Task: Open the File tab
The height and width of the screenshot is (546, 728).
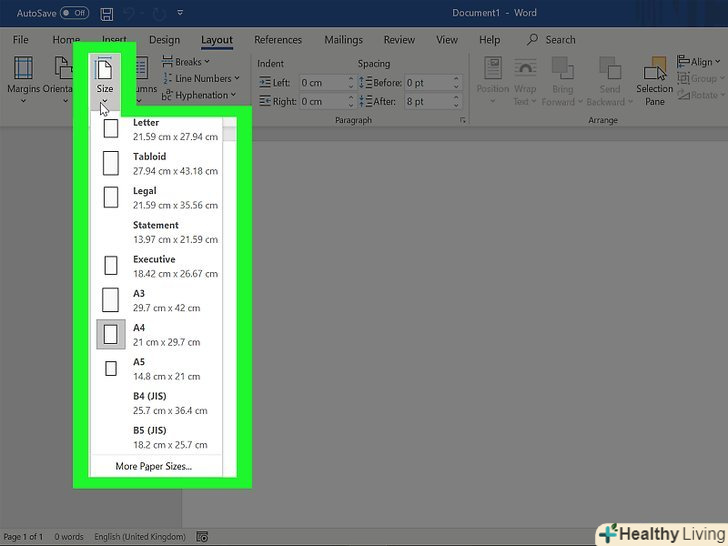Action: coord(20,40)
